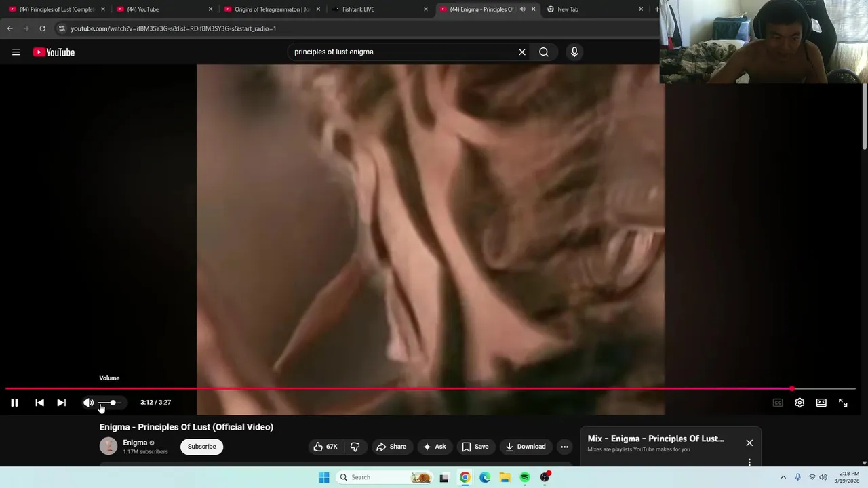Switch to the (44) YouTube tab
This screenshot has height=488, width=868.
(163, 9)
